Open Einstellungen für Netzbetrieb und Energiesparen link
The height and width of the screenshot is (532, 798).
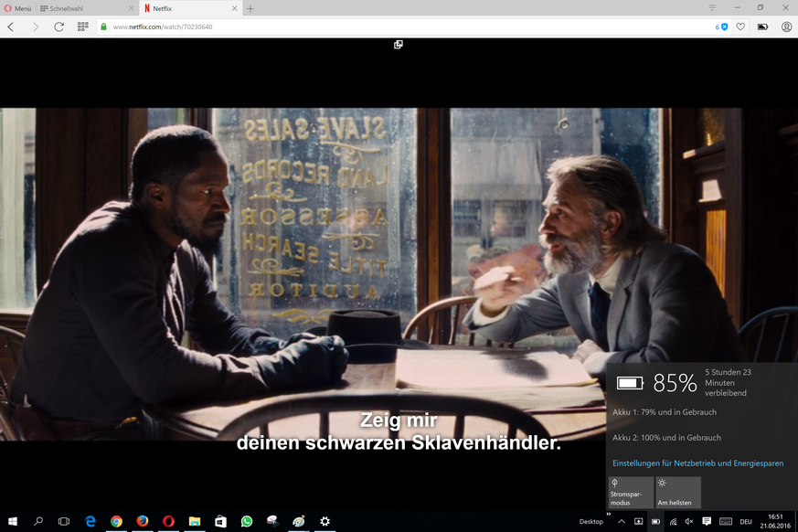click(x=697, y=463)
